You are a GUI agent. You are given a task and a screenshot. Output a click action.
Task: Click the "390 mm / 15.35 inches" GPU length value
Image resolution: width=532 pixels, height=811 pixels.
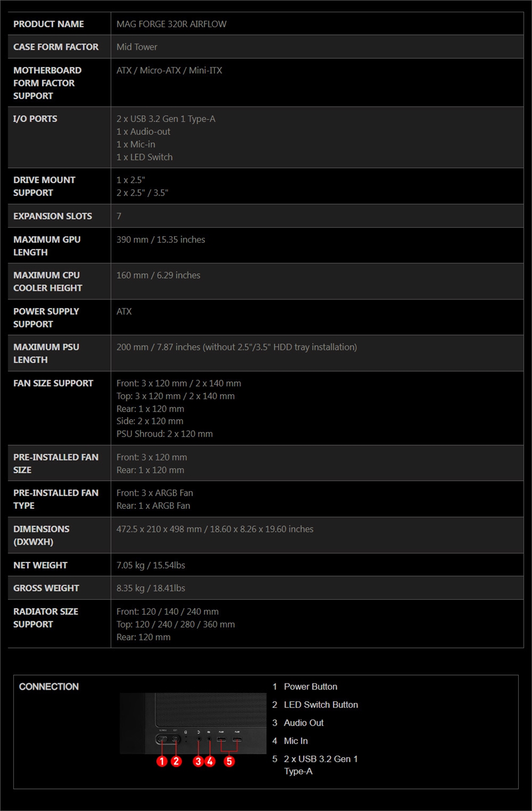[x=161, y=239]
